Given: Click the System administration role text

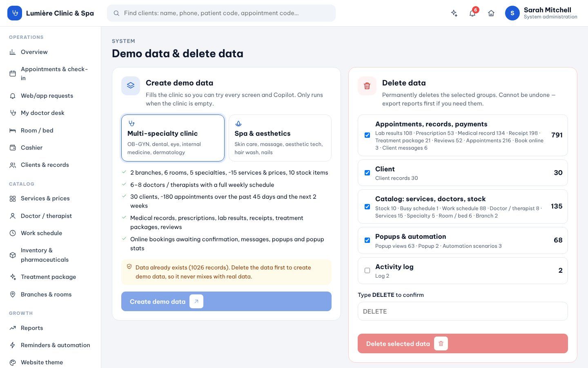Looking at the screenshot, I should coord(550,17).
